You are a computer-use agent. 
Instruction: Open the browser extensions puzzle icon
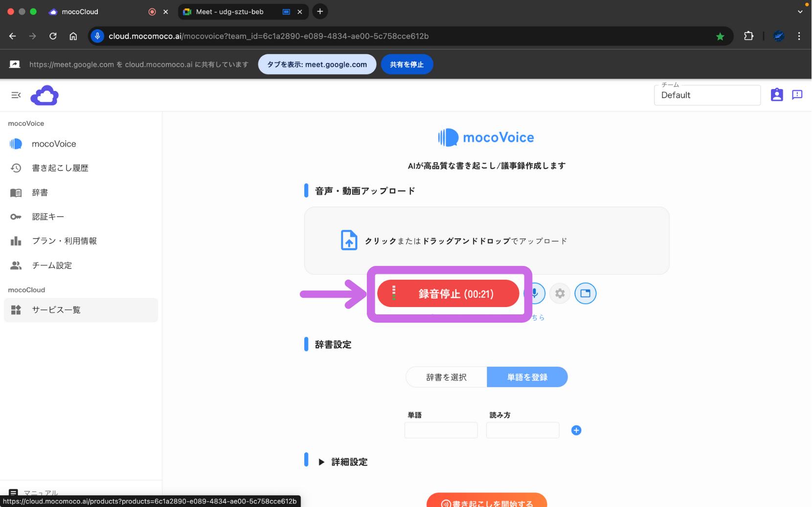tap(748, 36)
